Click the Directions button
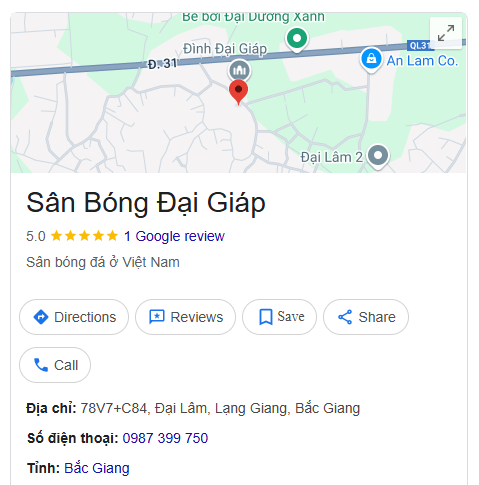Image resolution: width=479 pixels, height=485 pixels. 74,317
